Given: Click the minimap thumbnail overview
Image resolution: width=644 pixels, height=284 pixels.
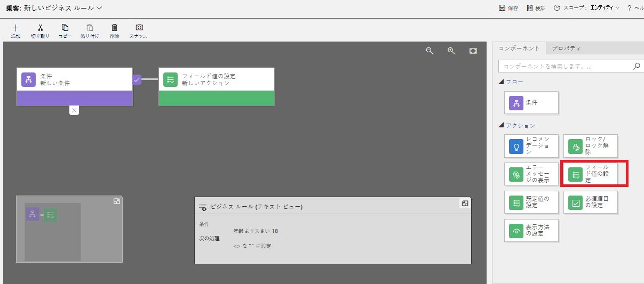Looking at the screenshot, I should click(x=53, y=231).
